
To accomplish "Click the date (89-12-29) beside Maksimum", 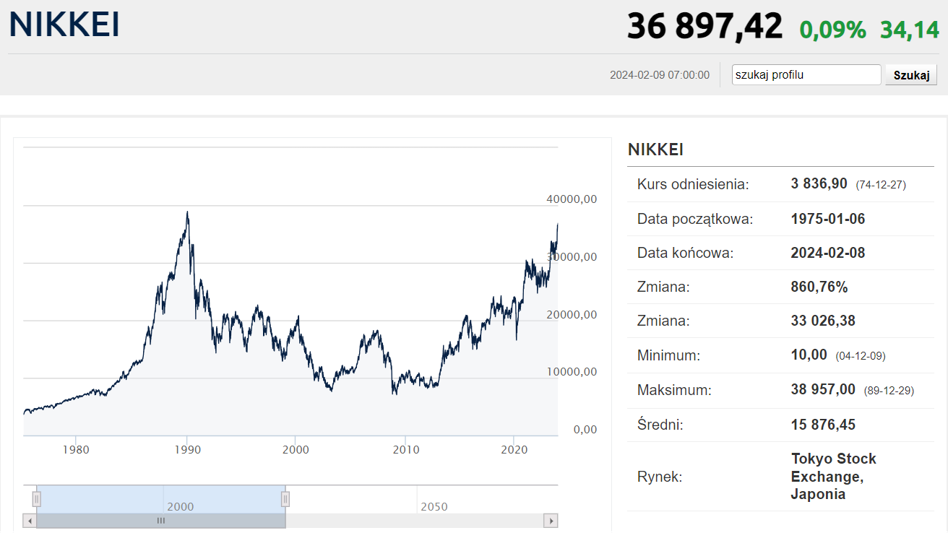I will [889, 390].
